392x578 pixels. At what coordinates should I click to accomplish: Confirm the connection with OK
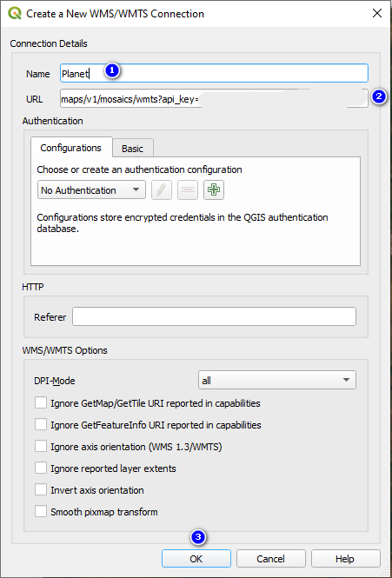[196, 559]
